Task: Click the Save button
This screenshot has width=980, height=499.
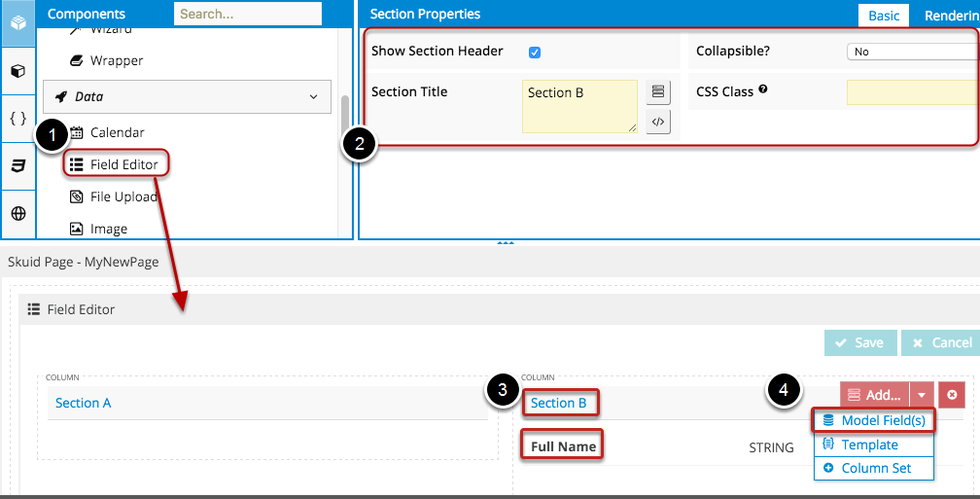Action: point(859,342)
